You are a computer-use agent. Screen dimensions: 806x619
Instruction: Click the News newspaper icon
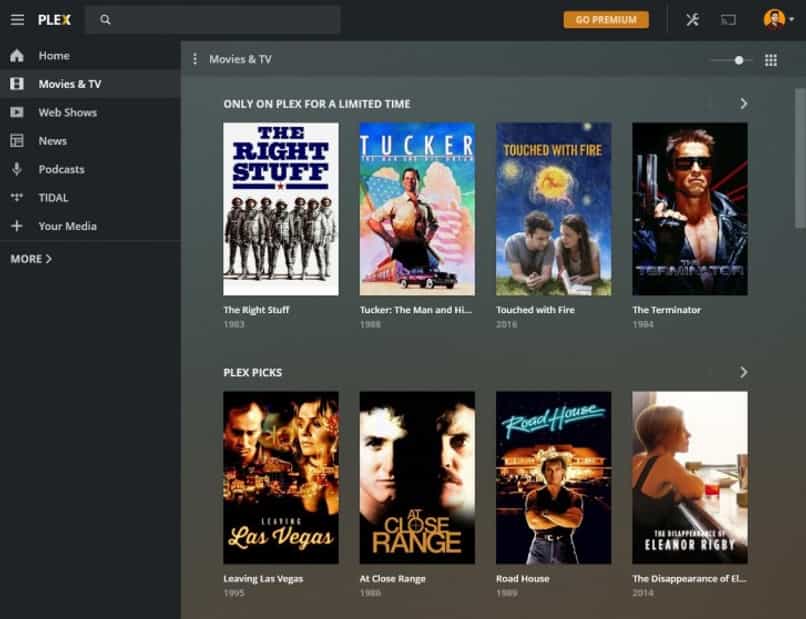pos(17,140)
